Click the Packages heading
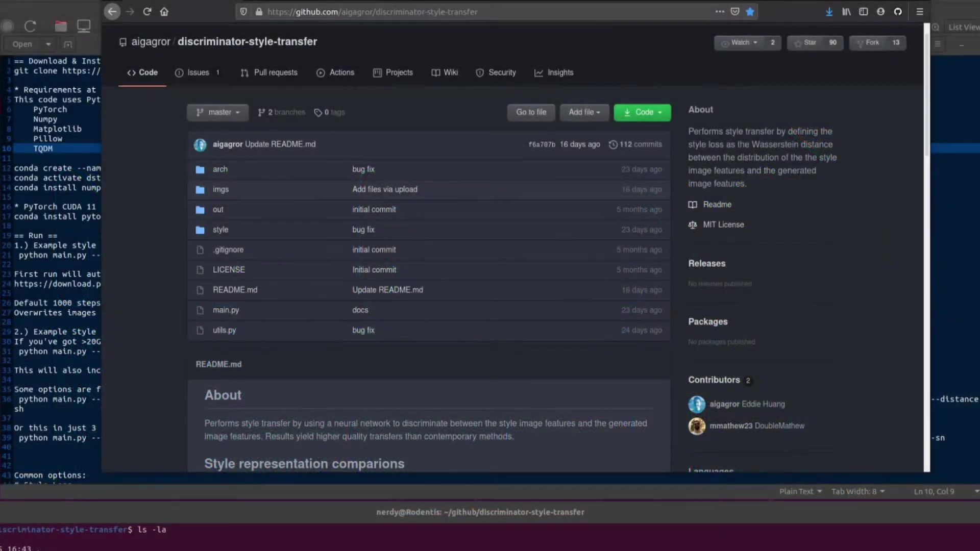Image resolution: width=980 pixels, height=551 pixels. point(707,322)
